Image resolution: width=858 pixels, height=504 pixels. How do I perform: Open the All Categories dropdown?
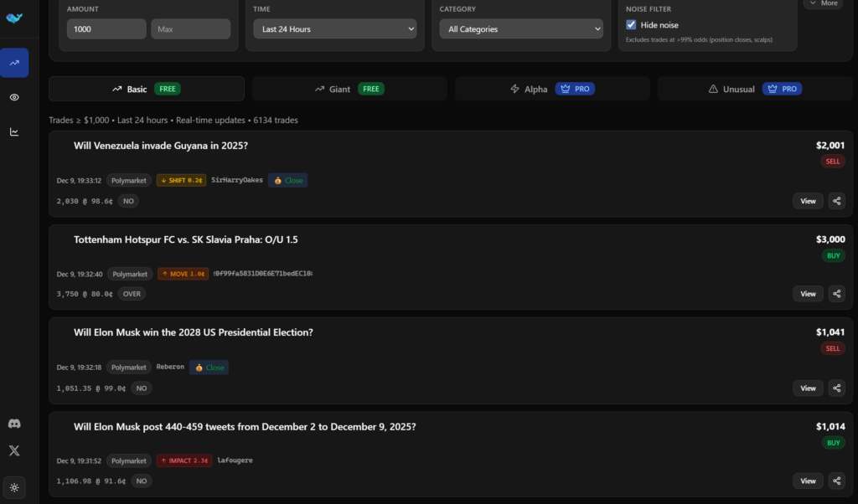point(521,29)
